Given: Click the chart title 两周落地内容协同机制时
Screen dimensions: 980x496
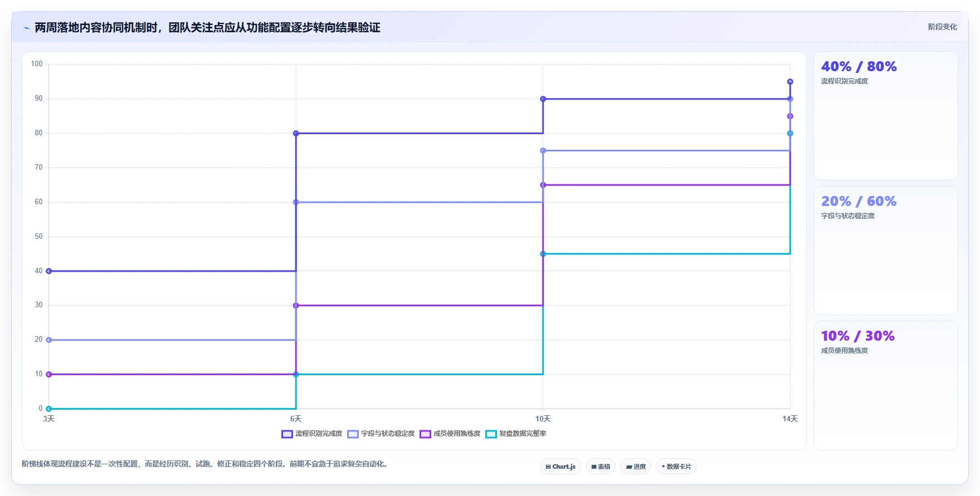Looking at the screenshot, I should tap(207, 28).
